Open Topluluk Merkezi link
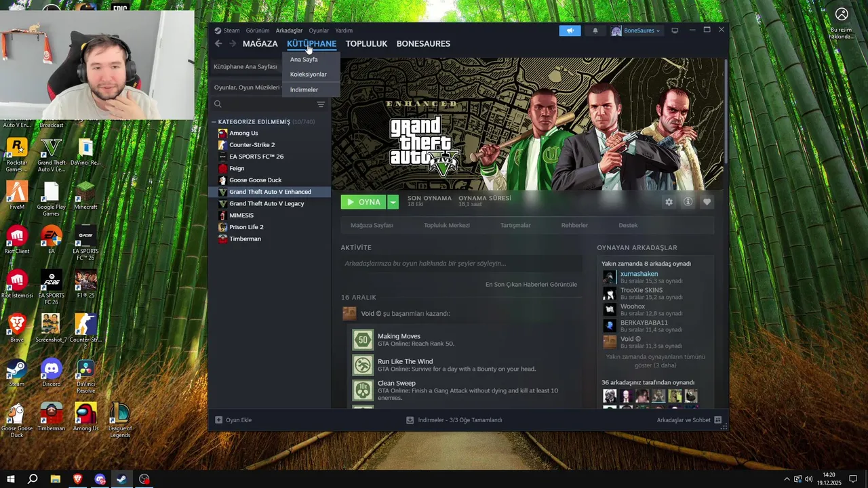The width and height of the screenshot is (868, 488). (447, 225)
